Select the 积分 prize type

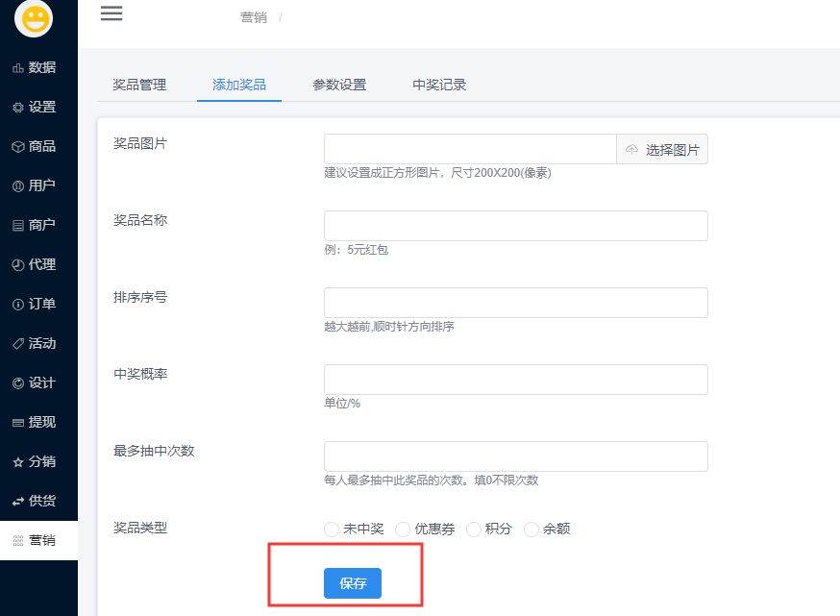474,530
